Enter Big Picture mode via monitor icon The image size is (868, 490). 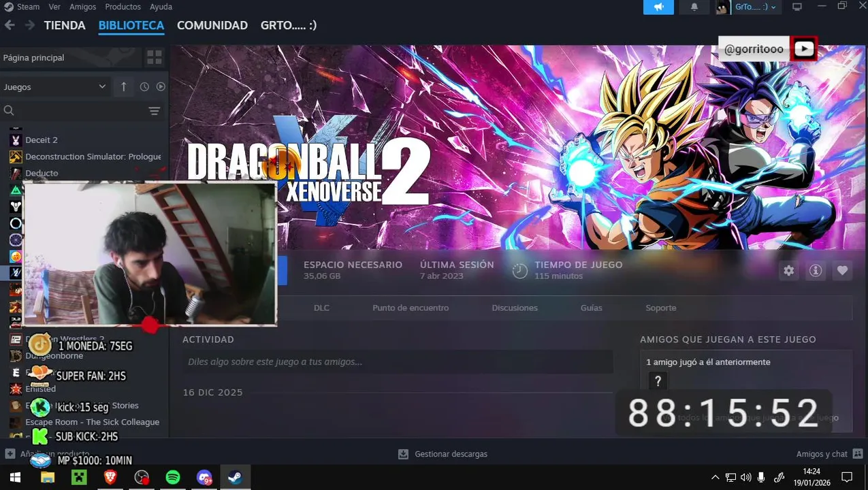click(797, 7)
